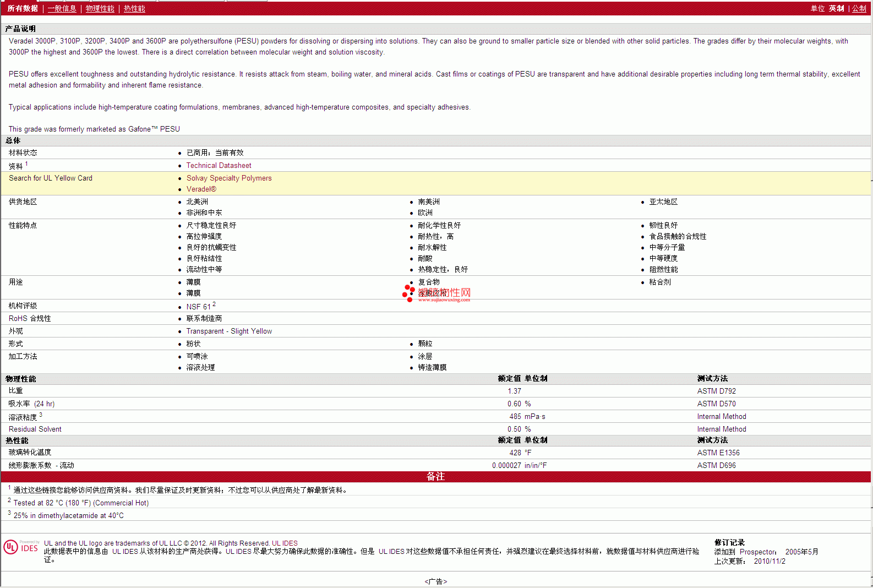The width and height of the screenshot is (873, 588).
Task: Switch units to 公制 (metric)
Action: (x=859, y=9)
